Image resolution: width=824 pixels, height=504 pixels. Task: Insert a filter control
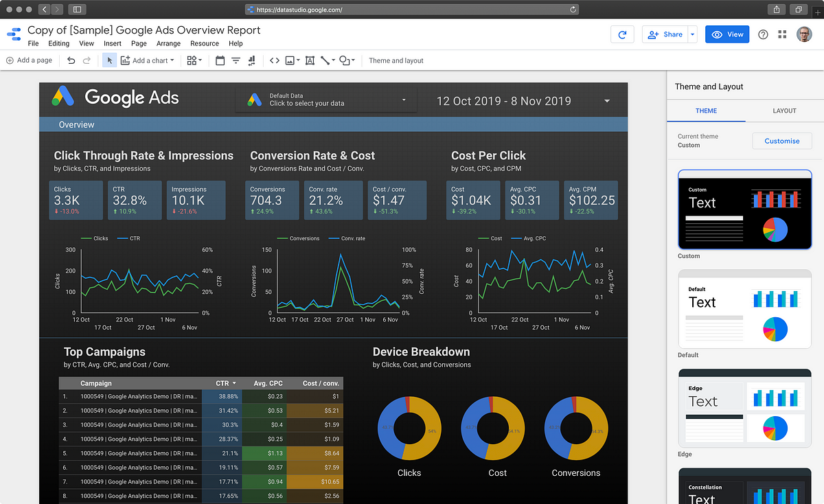click(x=236, y=60)
